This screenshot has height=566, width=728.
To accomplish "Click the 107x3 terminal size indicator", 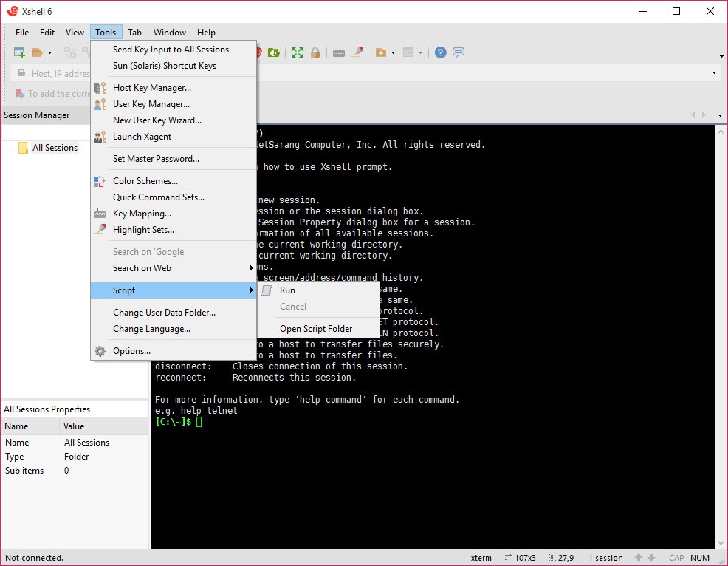I will 521,558.
